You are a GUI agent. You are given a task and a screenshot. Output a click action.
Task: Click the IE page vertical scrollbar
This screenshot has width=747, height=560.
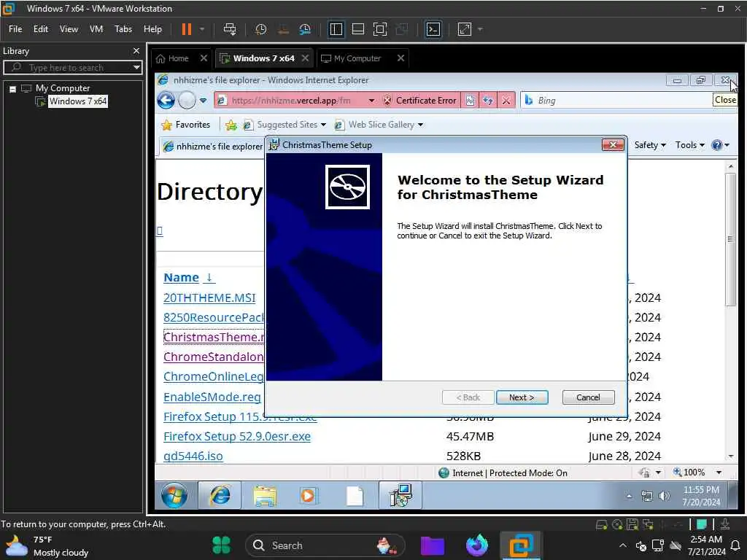(x=730, y=239)
